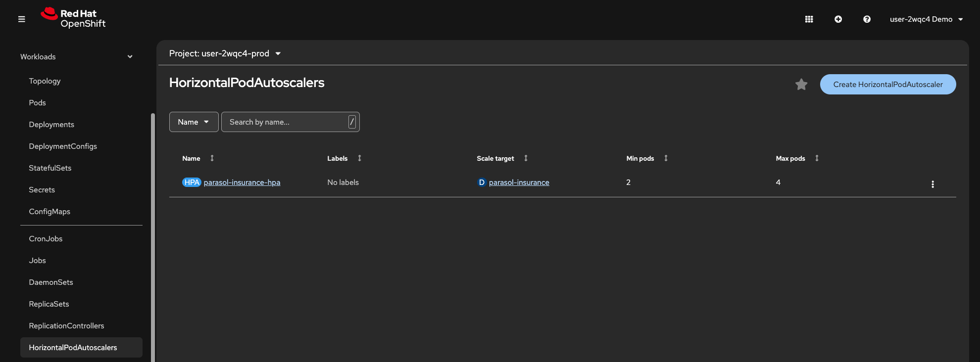
Task: Open the Name filter type dropdown
Action: pyautogui.click(x=194, y=122)
